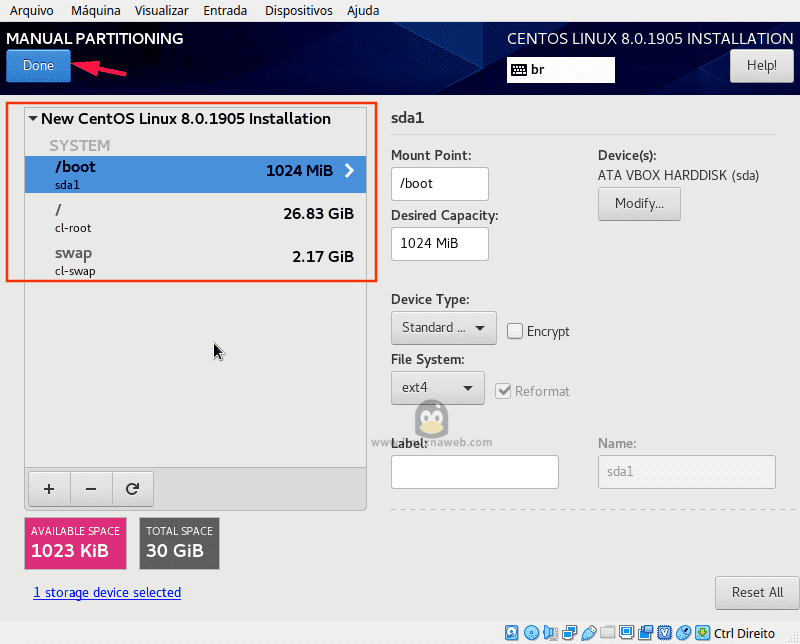Image resolution: width=800 pixels, height=644 pixels.
Task: Select the swap cl-swap partition row
Action: tap(195, 261)
